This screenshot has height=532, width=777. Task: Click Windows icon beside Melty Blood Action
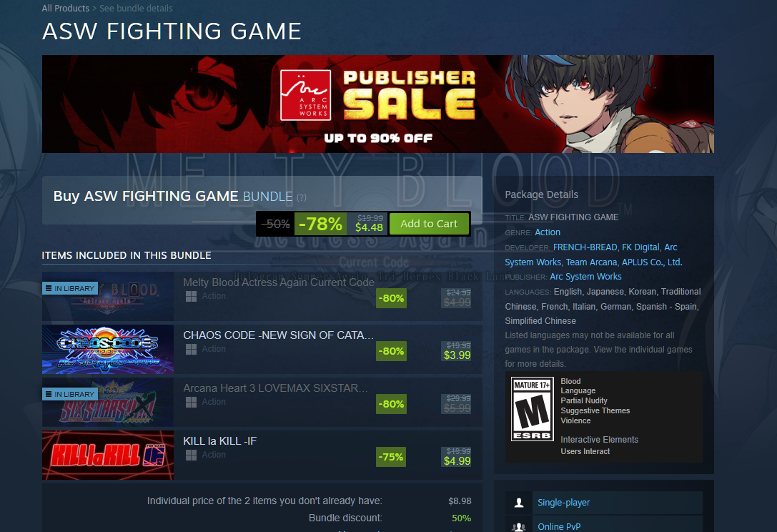(191, 297)
